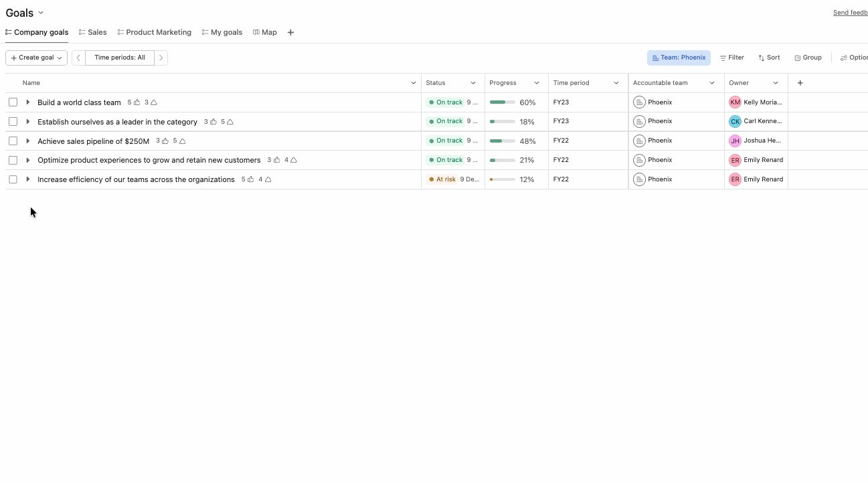Tick checkbox for Increase efficiency goal
The height and width of the screenshot is (482, 868).
tap(13, 179)
